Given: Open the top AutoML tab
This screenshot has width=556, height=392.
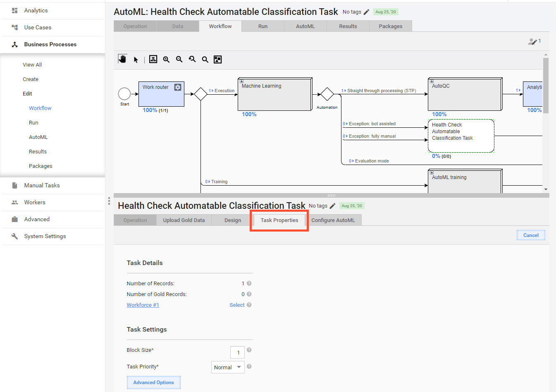Looking at the screenshot, I should click(x=305, y=26).
